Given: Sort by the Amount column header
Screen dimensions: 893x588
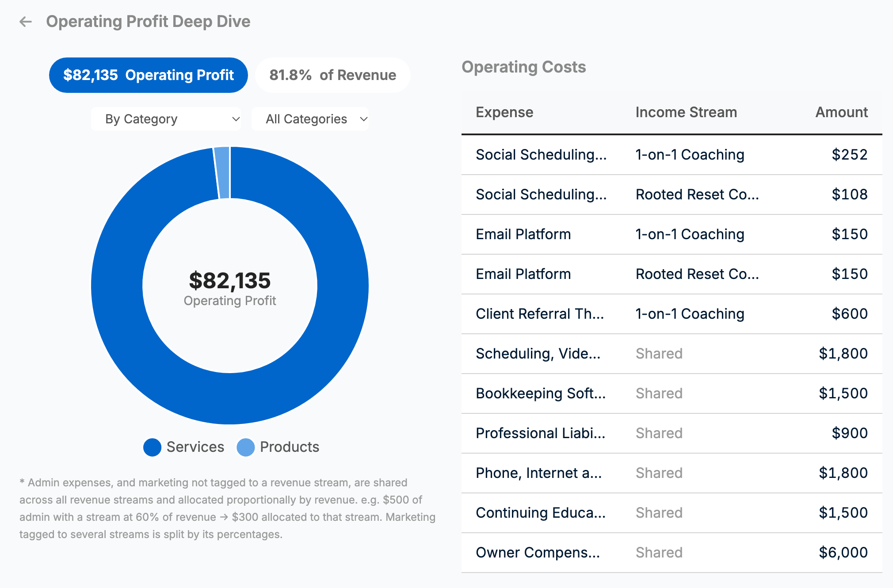Looking at the screenshot, I should point(841,112).
